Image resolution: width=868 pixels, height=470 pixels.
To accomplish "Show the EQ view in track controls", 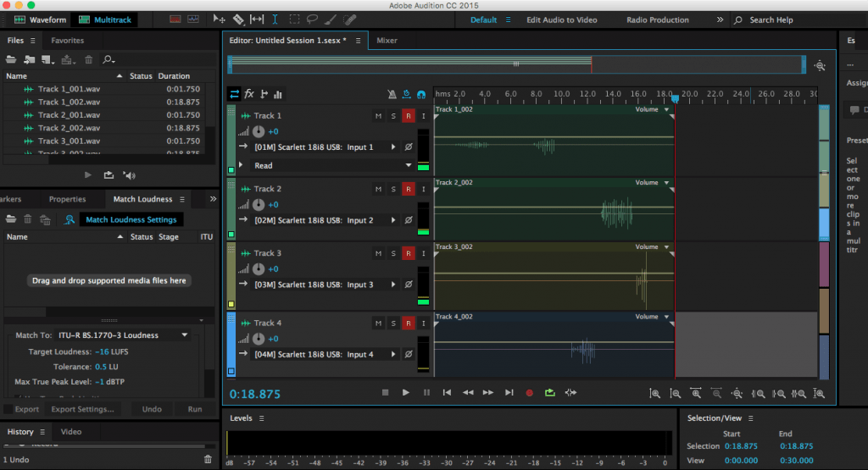I will tap(278, 95).
